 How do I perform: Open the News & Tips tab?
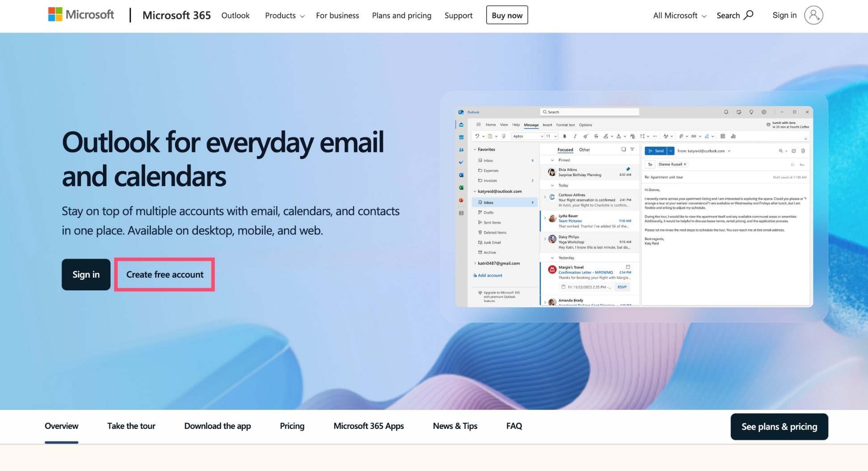tap(455, 426)
